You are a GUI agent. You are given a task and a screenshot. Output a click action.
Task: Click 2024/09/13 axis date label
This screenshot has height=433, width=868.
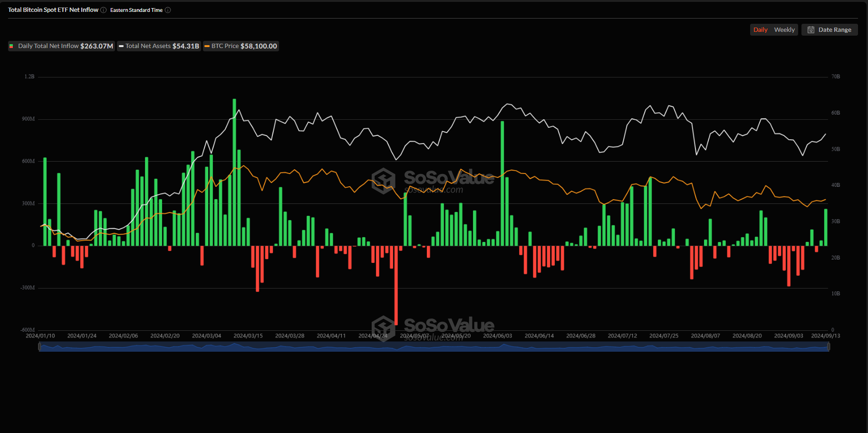coord(826,336)
